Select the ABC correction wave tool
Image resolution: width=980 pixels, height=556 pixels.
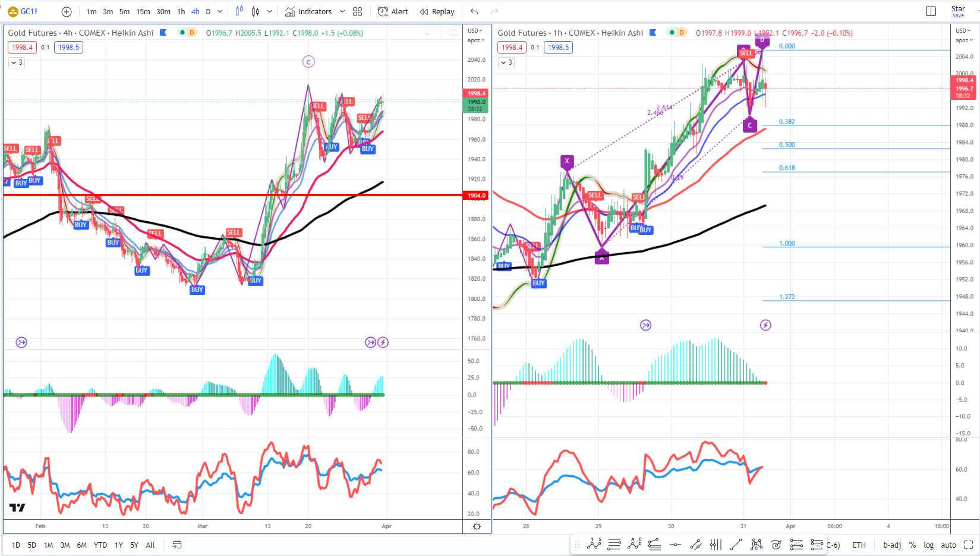pyautogui.click(x=635, y=544)
